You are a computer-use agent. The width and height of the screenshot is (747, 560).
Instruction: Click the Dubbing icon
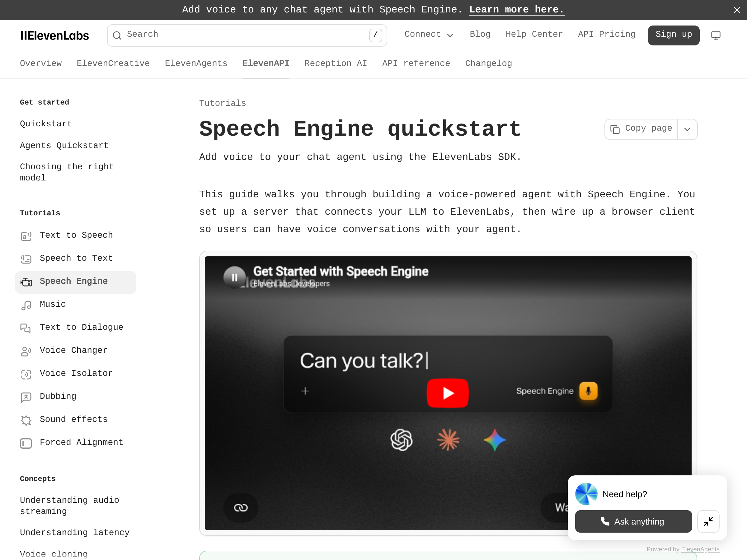tap(26, 397)
